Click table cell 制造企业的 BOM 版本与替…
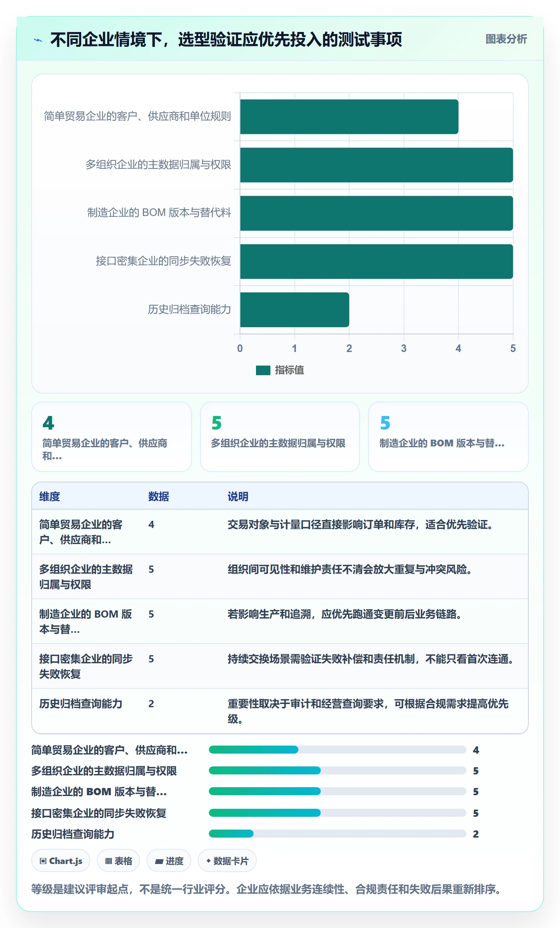Image resolution: width=560 pixels, height=928 pixels. pos(86,622)
